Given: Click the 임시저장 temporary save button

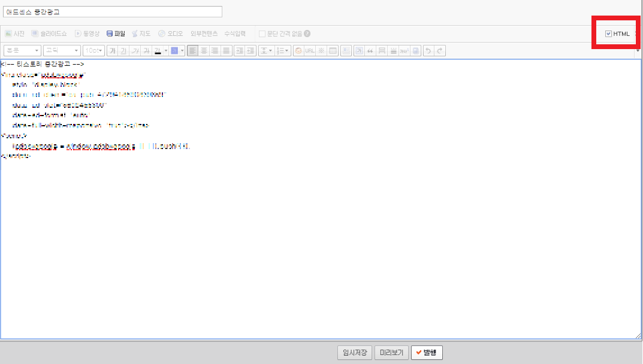Looking at the screenshot, I should [x=355, y=353].
